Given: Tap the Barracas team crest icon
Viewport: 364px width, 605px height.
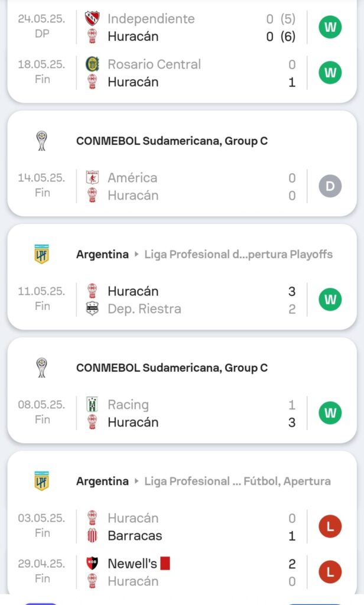Looking at the screenshot, I should tap(92, 536).
